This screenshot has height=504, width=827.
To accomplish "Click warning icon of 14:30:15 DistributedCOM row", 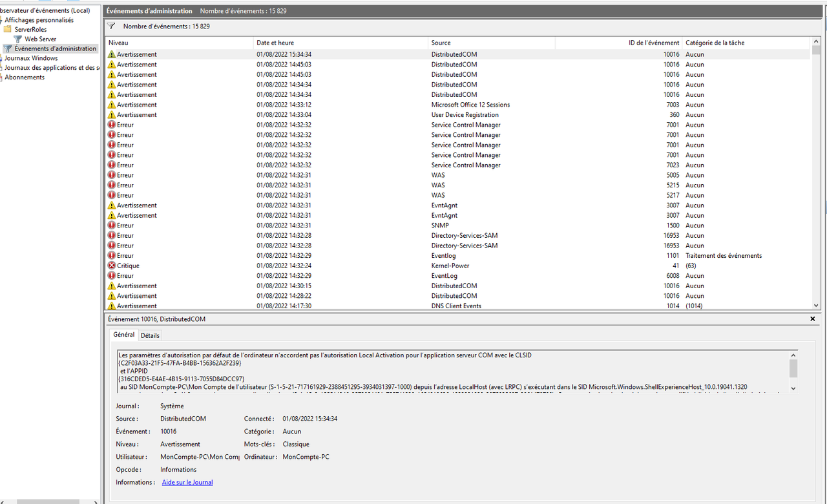I will click(112, 286).
